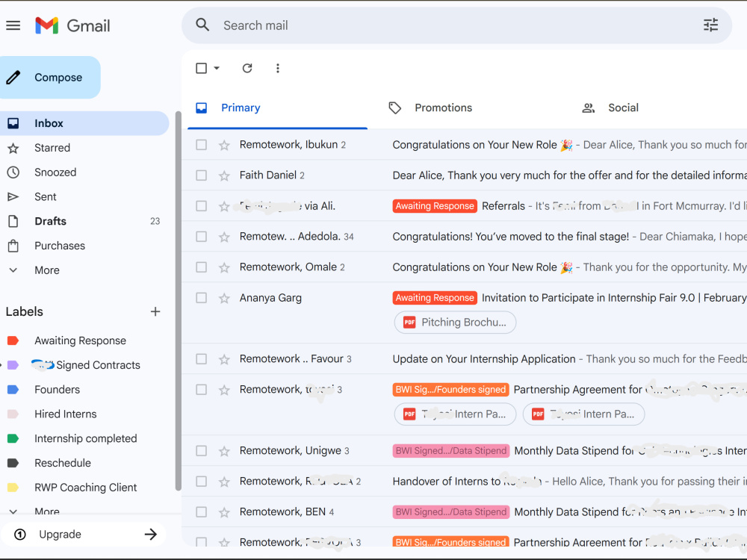Open the final stage congratulations email
The height and width of the screenshot is (560, 747).
pos(465,237)
